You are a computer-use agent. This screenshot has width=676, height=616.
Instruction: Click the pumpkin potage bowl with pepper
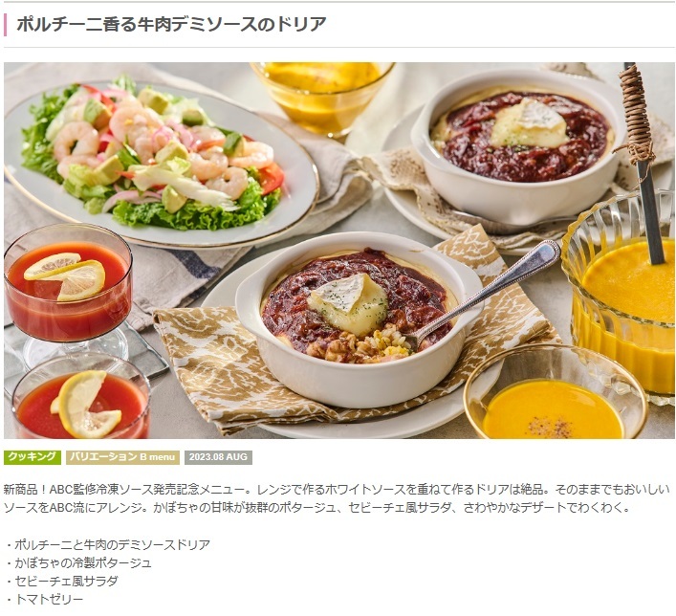(556, 395)
